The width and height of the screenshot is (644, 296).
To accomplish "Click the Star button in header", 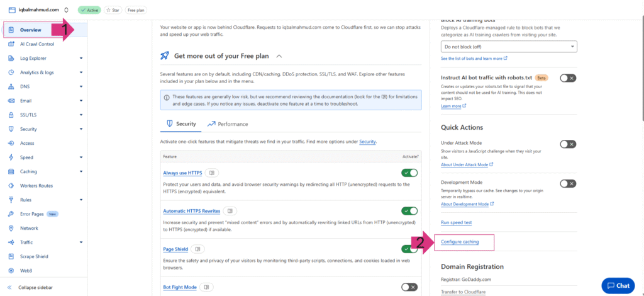I will (x=113, y=10).
